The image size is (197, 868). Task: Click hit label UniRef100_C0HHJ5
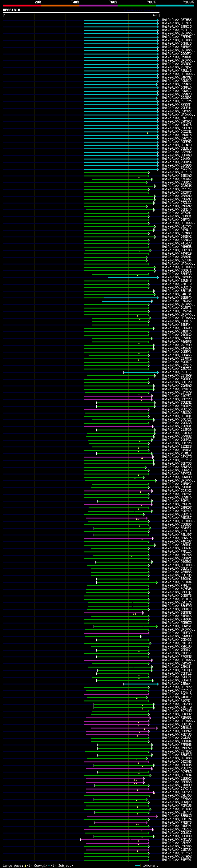coord(177,43)
